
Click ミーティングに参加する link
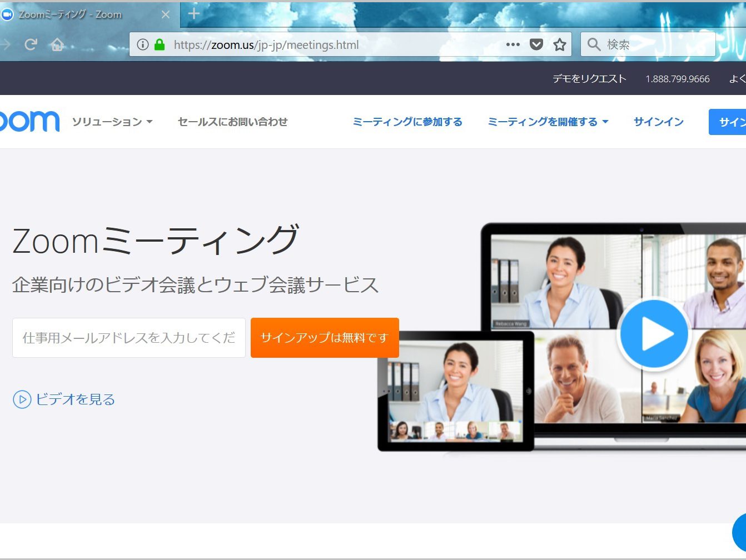407,122
